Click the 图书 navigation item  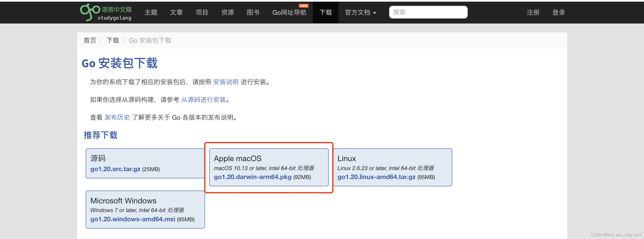[x=254, y=12]
